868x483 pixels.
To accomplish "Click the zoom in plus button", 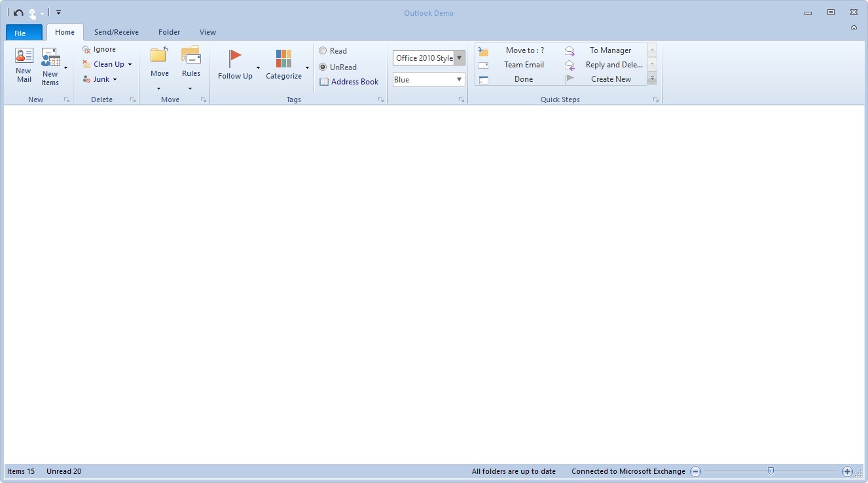I will [x=847, y=471].
